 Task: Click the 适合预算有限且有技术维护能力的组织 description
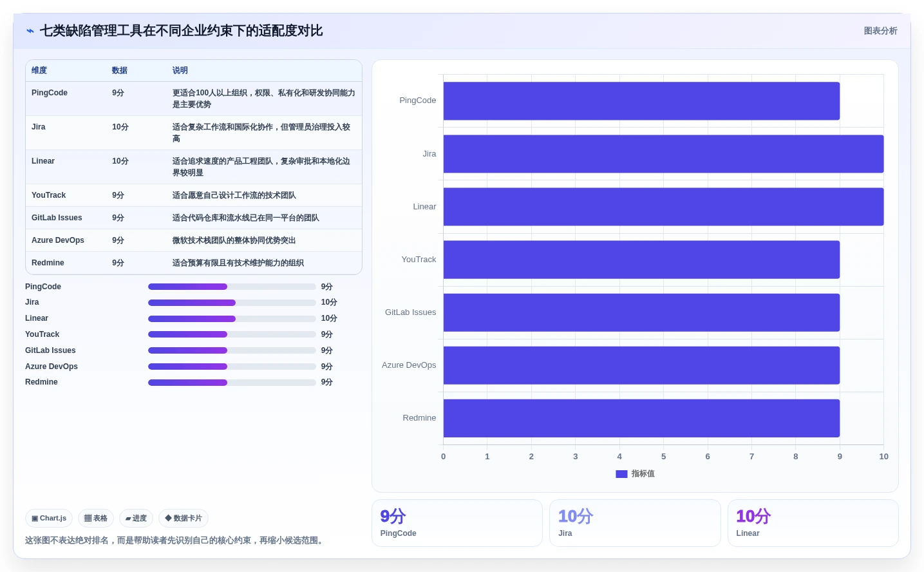[x=238, y=263]
